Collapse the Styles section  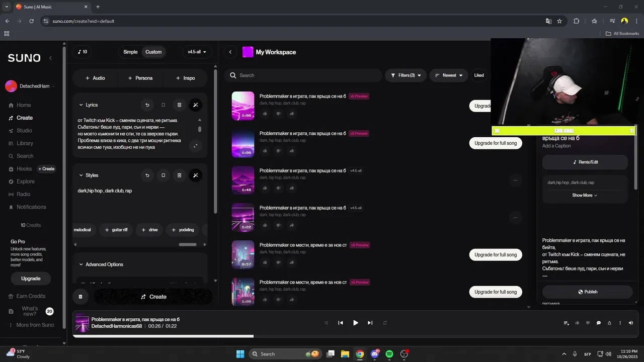coord(81,175)
